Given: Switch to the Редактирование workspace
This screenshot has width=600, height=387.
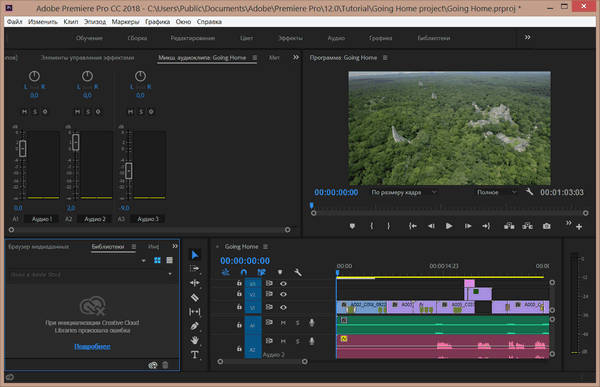Looking at the screenshot, I should point(193,38).
